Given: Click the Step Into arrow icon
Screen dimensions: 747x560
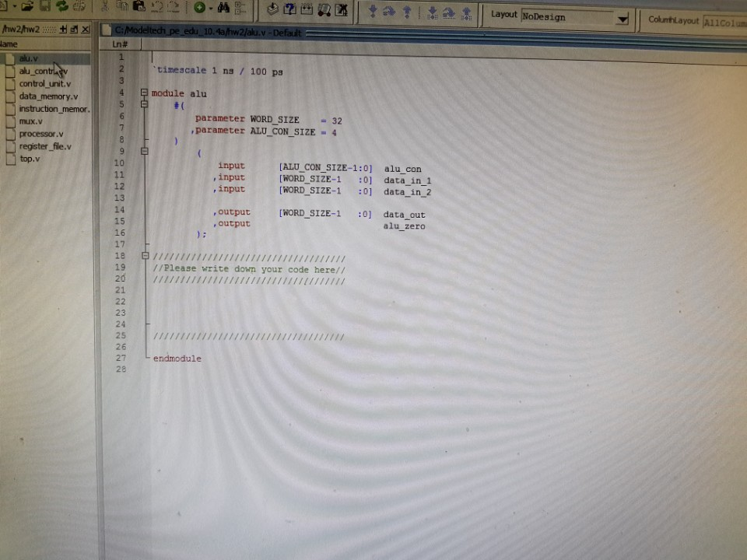Looking at the screenshot, I should click(373, 12).
